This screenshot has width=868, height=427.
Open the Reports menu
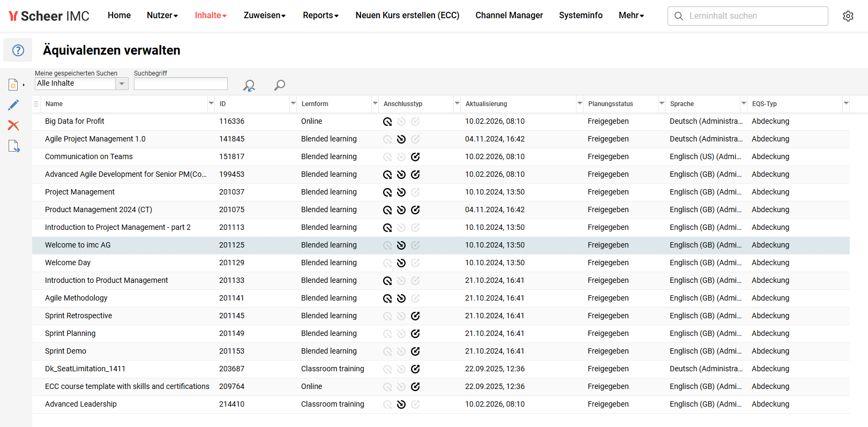pos(320,16)
